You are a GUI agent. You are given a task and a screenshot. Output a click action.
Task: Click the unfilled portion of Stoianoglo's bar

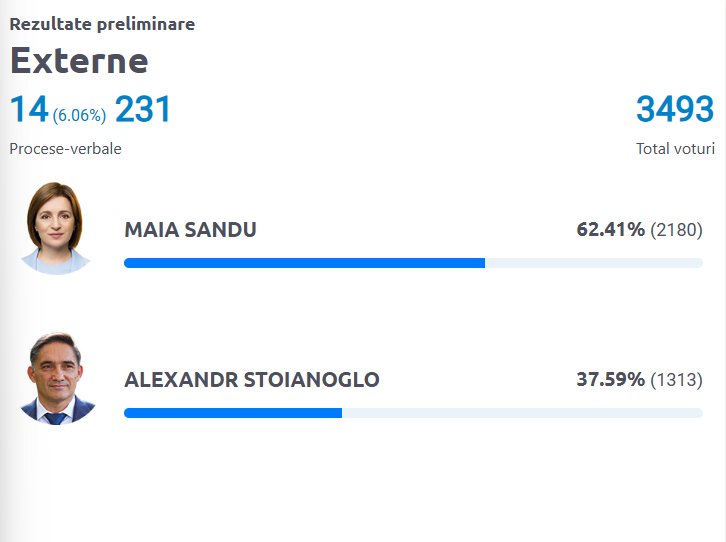(522, 413)
